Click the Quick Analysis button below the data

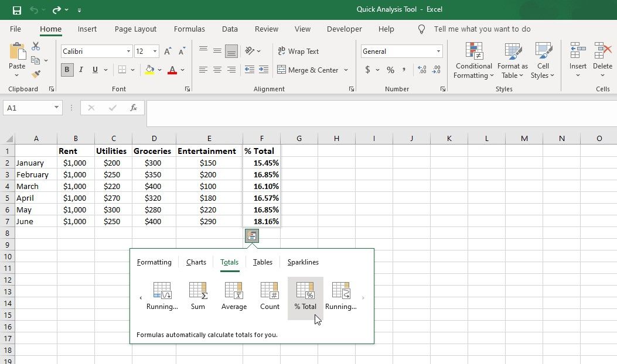[x=252, y=235]
